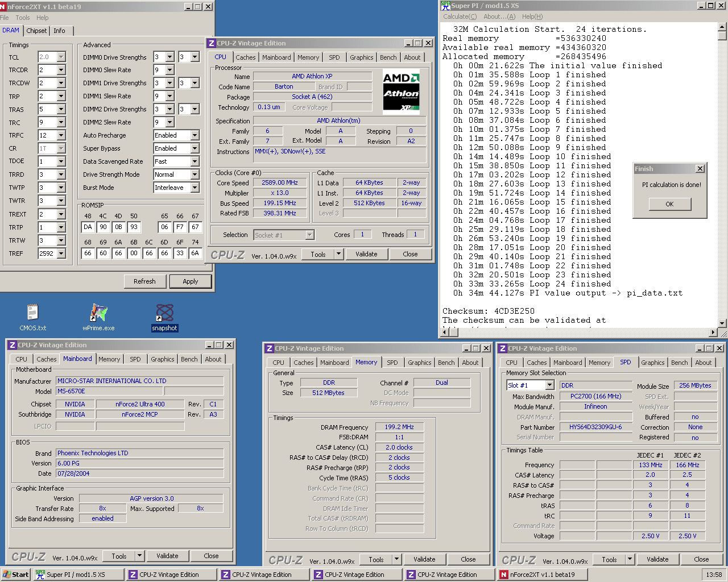Screen dimensions: 728x582
Task: Activate nForce2XT taskbar button
Action: [542, 575]
